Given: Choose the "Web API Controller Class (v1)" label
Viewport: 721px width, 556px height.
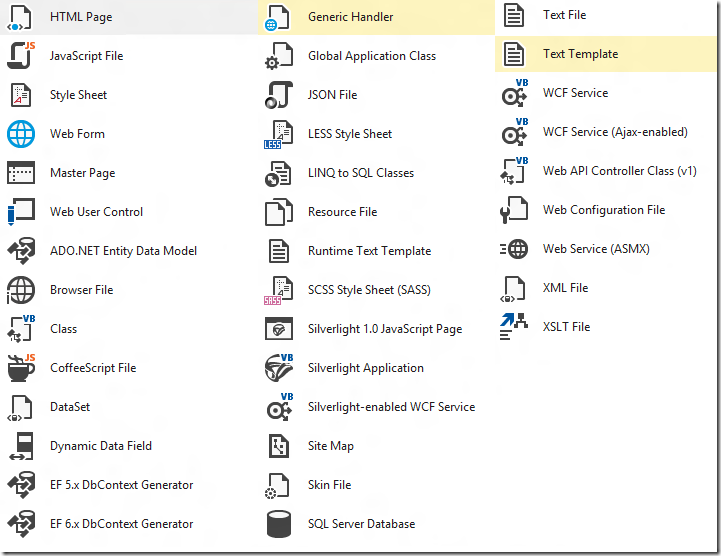Looking at the screenshot, I should pyautogui.click(x=619, y=171).
